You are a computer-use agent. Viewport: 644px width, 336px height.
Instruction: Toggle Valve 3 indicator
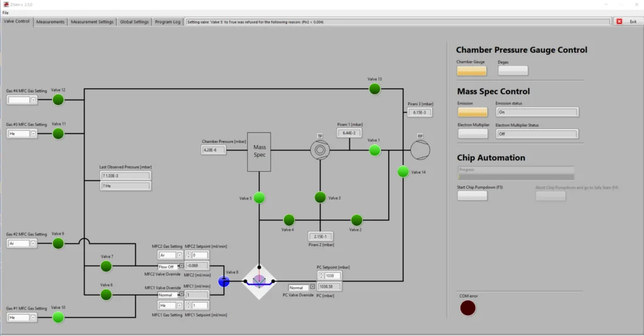click(320, 198)
